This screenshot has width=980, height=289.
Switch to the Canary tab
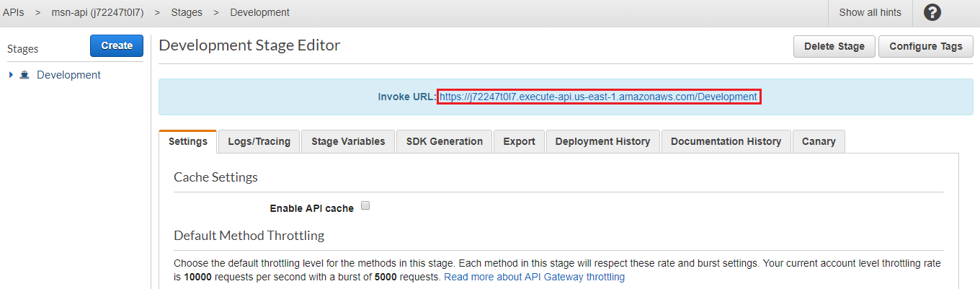(x=819, y=141)
